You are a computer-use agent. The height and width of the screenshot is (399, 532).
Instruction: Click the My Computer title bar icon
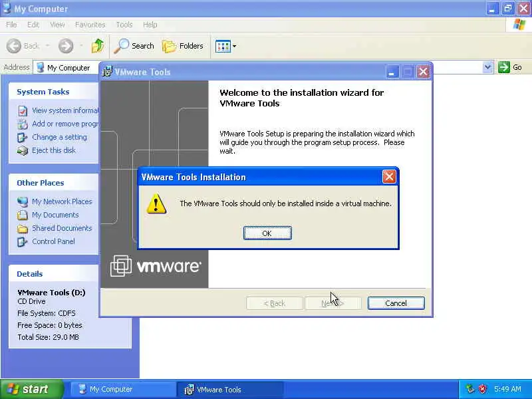(7, 8)
